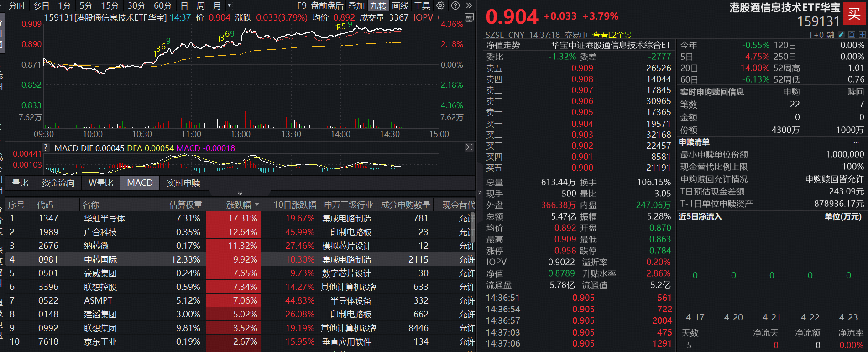The height and width of the screenshot is (352, 868).
Task: Click the WP monitor icon on chart
Action: click(x=469, y=17)
